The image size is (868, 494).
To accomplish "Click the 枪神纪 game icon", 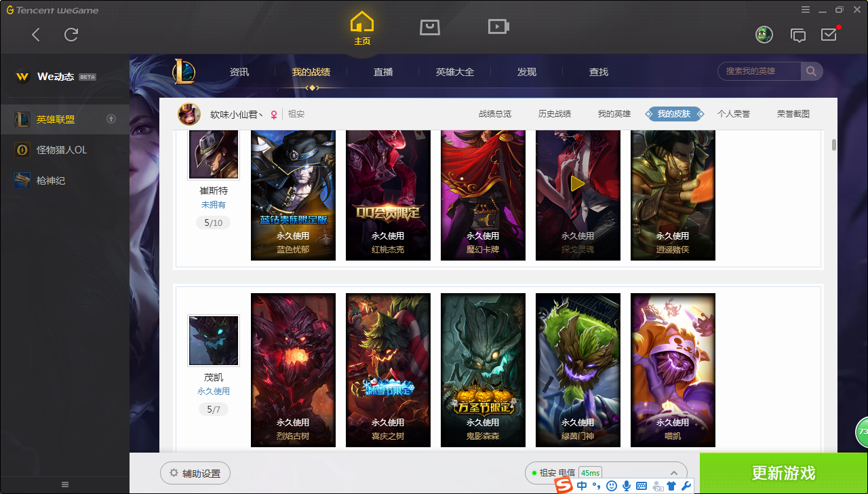I will 22,180.
